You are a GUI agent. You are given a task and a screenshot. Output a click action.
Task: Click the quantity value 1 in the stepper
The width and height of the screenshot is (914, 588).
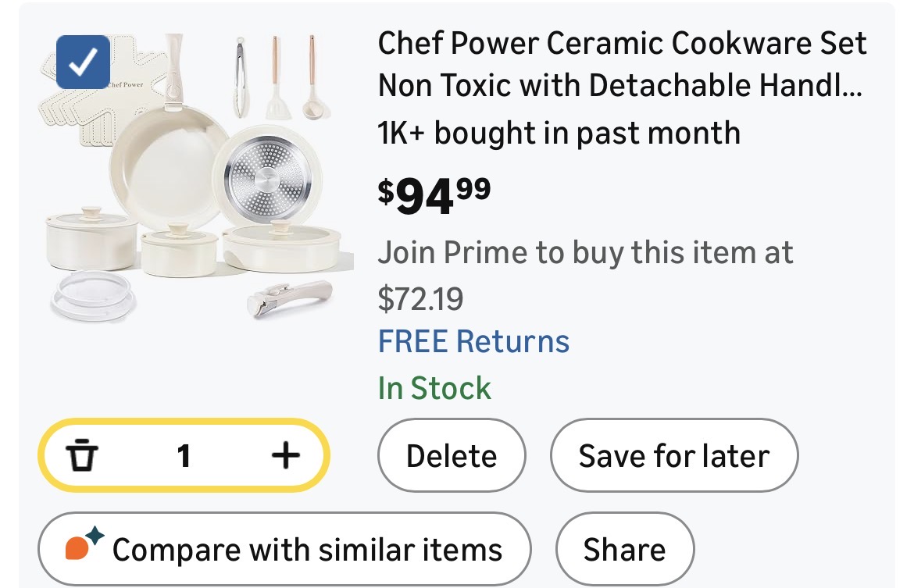(x=184, y=455)
